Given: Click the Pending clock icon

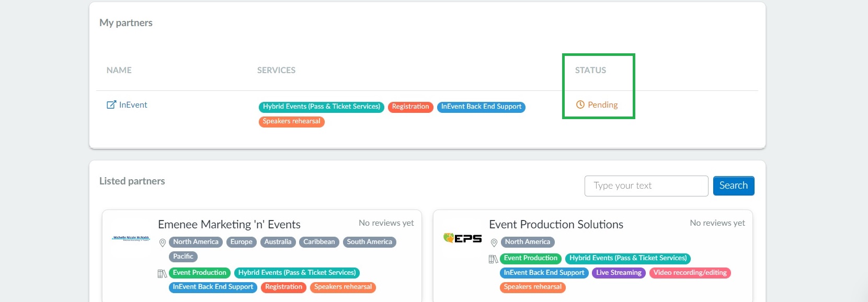Looking at the screenshot, I should (x=580, y=104).
